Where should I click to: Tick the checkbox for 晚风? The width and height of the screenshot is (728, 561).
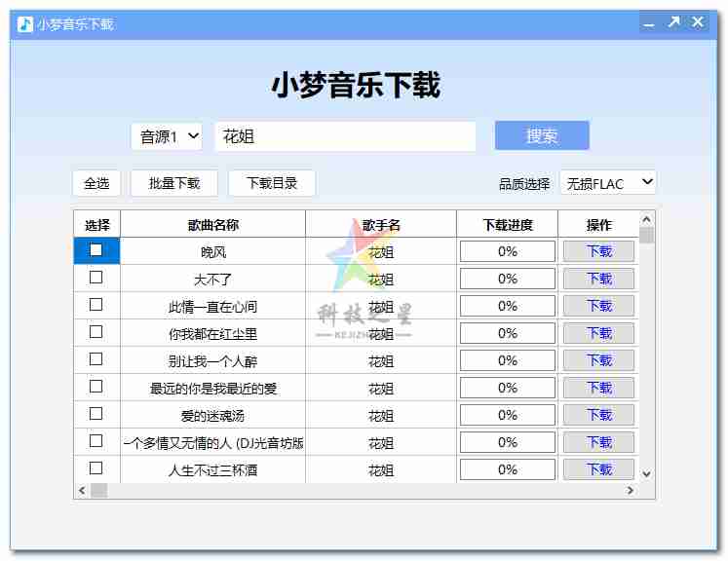(96, 250)
